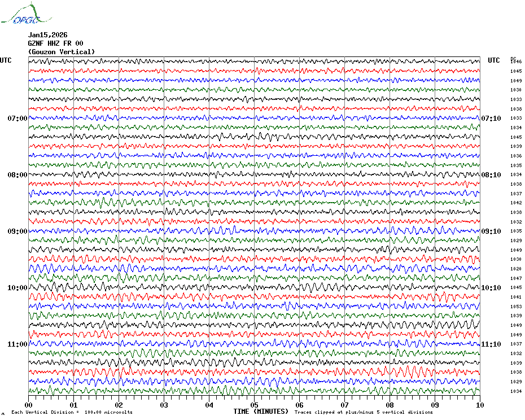Screen dimensions: 525x420
Task: Click the 09:10 time label
Action: pos(491,231)
